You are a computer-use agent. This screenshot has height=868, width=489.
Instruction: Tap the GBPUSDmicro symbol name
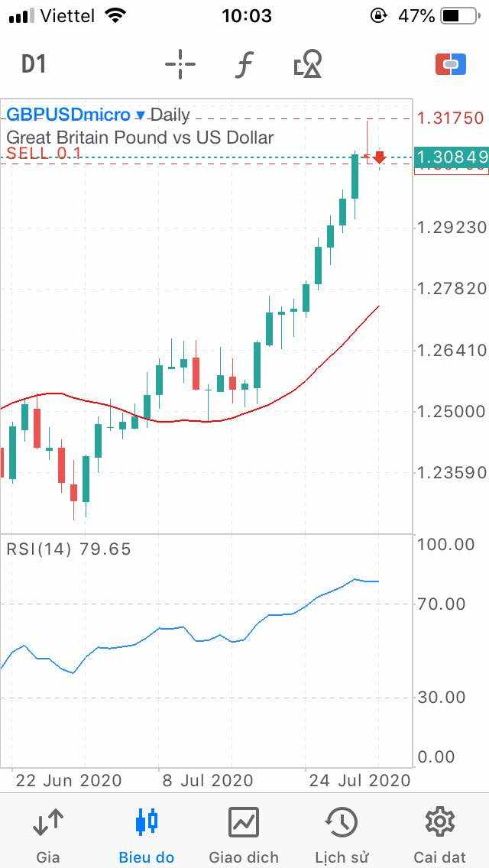68,115
